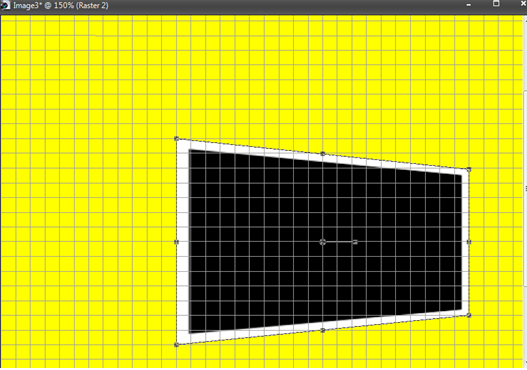The height and width of the screenshot is (370, 527).
Task: Close the Image3 document window
Action: point(523,3)
